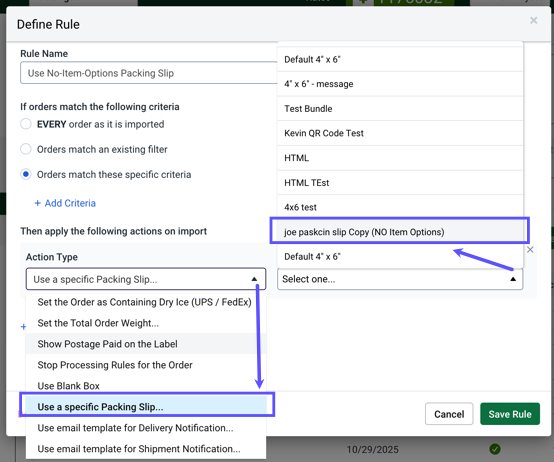Choose joe paskcin slip Copy (NO Item Options)

tap(400, 232)
